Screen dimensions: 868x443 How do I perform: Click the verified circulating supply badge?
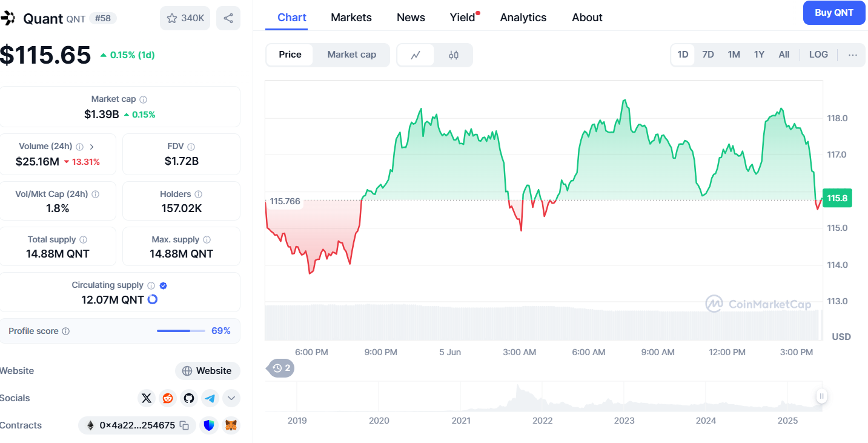pyautogui.click(x=164, y=285)
